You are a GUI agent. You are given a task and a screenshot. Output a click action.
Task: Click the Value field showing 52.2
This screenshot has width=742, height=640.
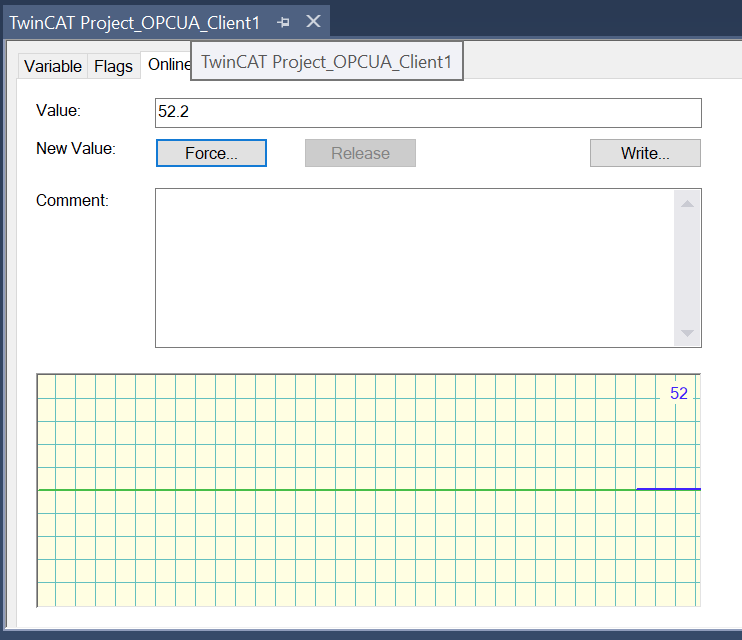click(x=428, y=113)
